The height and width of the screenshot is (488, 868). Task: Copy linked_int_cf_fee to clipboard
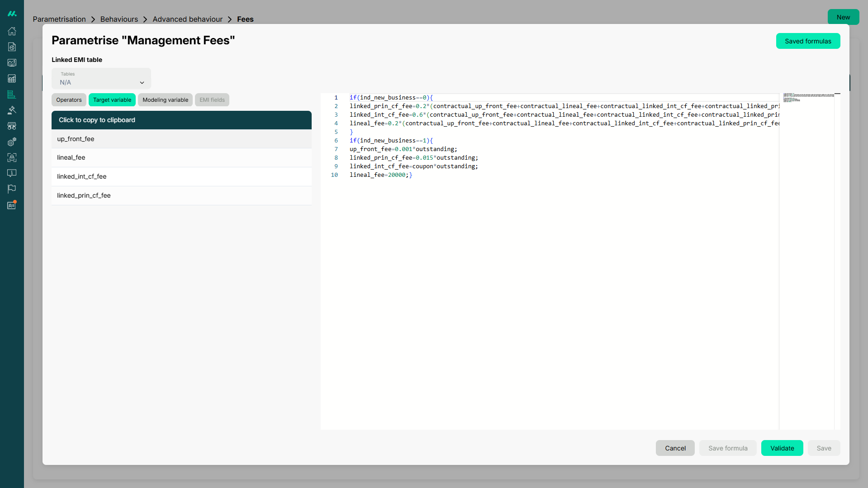click(x=181, y=177)
